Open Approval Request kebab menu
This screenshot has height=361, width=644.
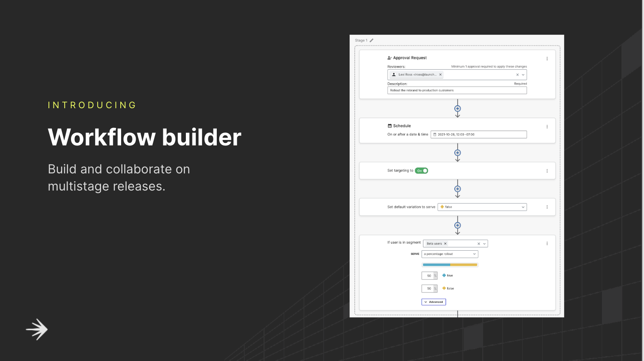pyautogui.click(x=547, y=59)
